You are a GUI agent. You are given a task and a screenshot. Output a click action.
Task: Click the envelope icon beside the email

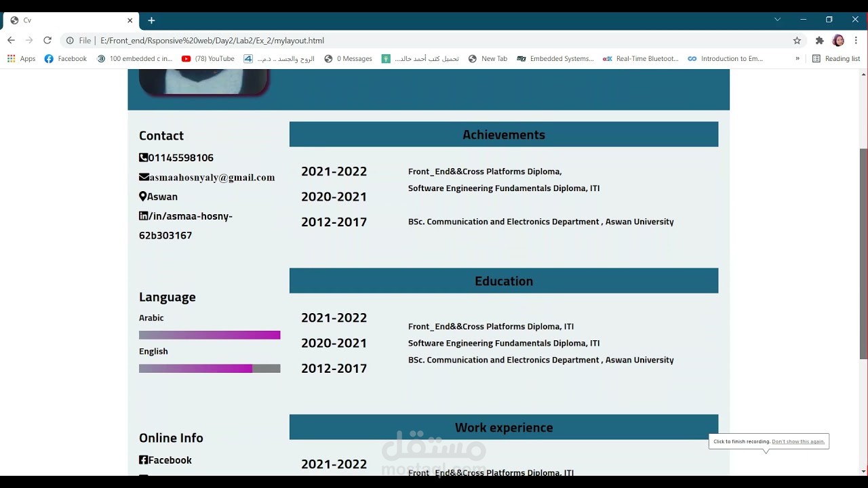coord(144,177)
